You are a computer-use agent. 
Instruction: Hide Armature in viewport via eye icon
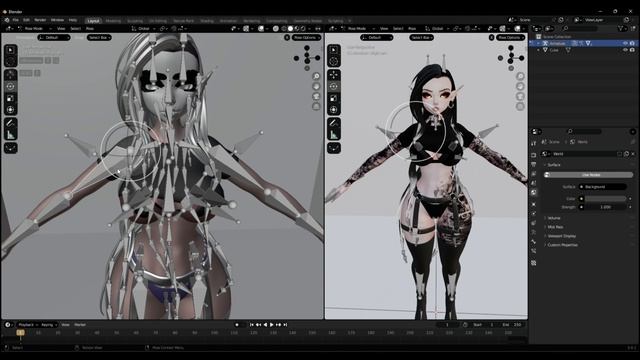click(x=625, y=43)
